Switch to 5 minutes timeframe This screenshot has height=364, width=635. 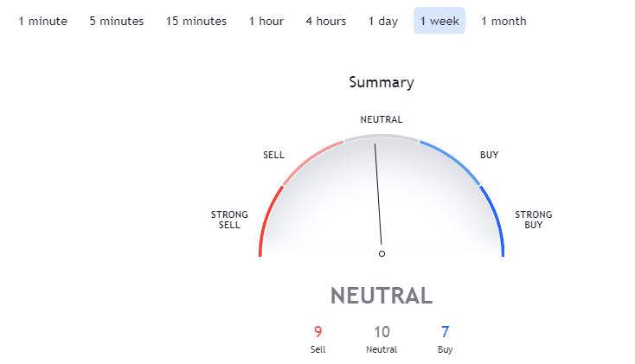[x=117, y=21]
